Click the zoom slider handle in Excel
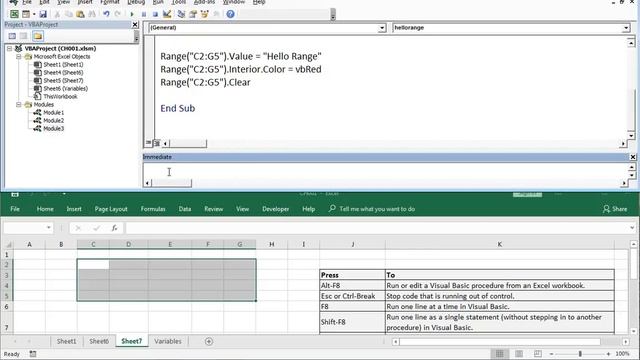This screenshot has height=360, width=640. click(x=580, y=353)
